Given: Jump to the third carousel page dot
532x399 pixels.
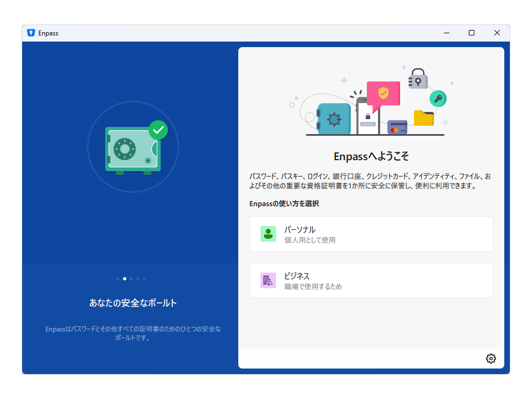Looking at the screenshot, I should pyautogui.click(x=131, y=279).
